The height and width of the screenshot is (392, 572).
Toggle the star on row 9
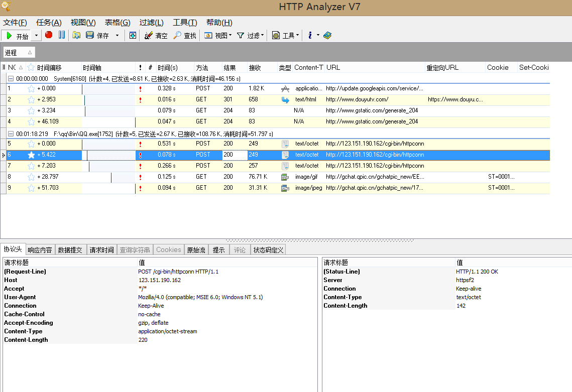point(31,188)
